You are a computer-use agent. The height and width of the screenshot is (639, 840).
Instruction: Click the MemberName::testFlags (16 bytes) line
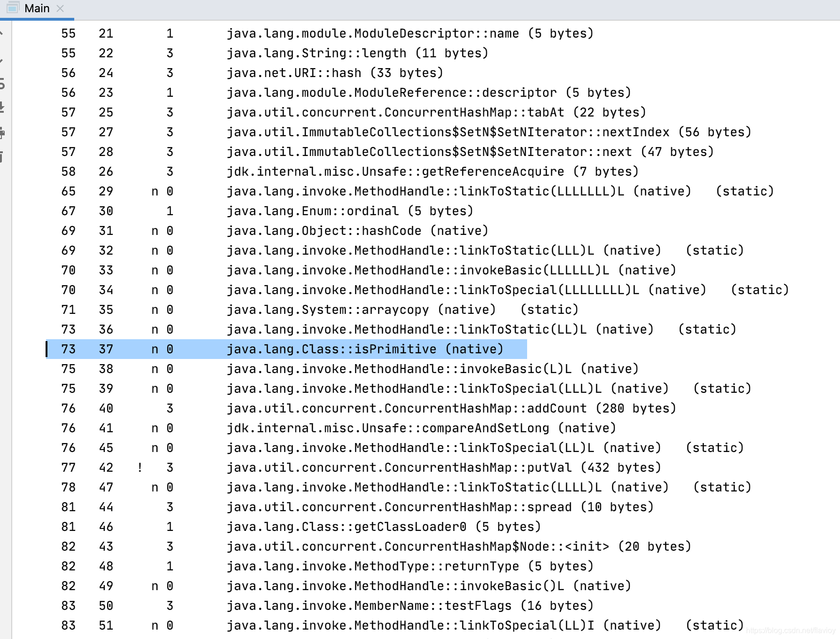point(410,606)
